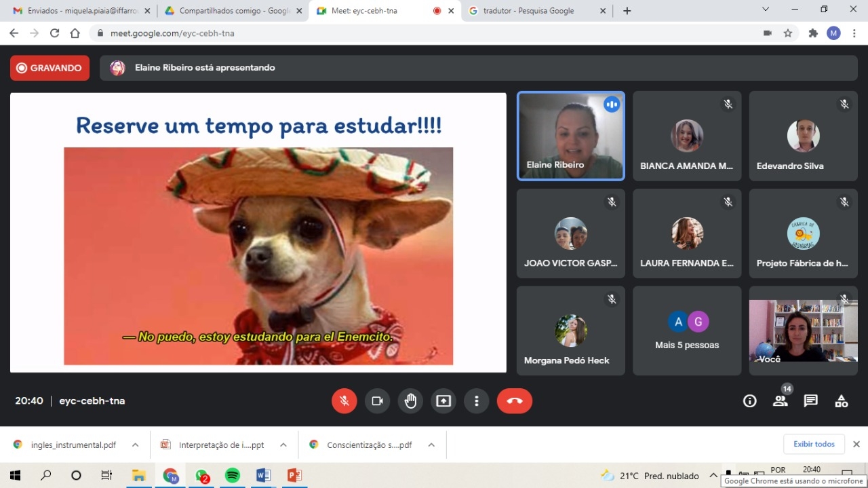Image resolution: width=868 pixels, height=488 pixels.
Task: Open the three-dot more options menu
Action: pos(477,401)
